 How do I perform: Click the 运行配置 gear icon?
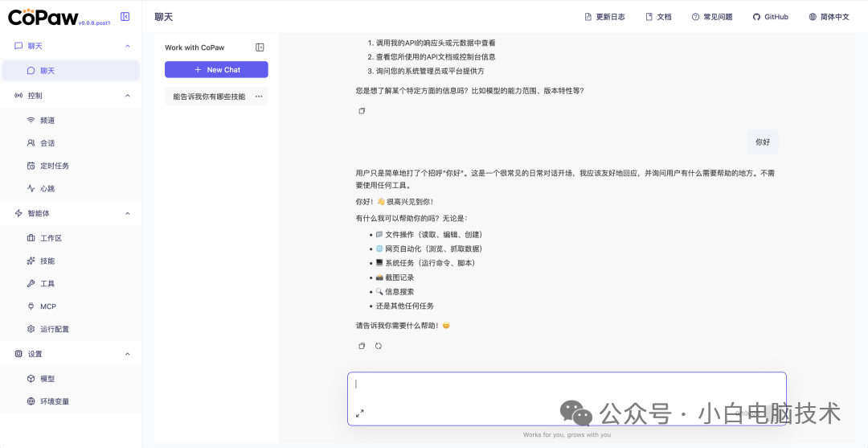pos(31,329)
